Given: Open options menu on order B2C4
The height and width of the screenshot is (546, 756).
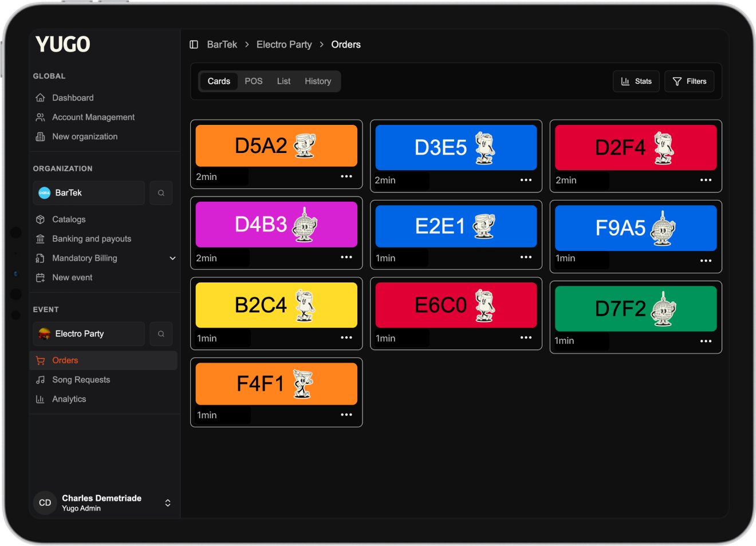Looking at the screenshot, I should 346,337.
